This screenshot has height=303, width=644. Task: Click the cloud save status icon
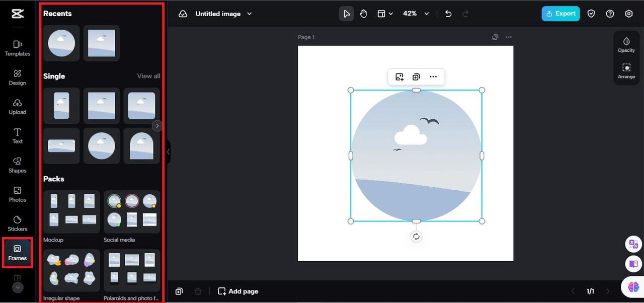(x=183, y=14)
